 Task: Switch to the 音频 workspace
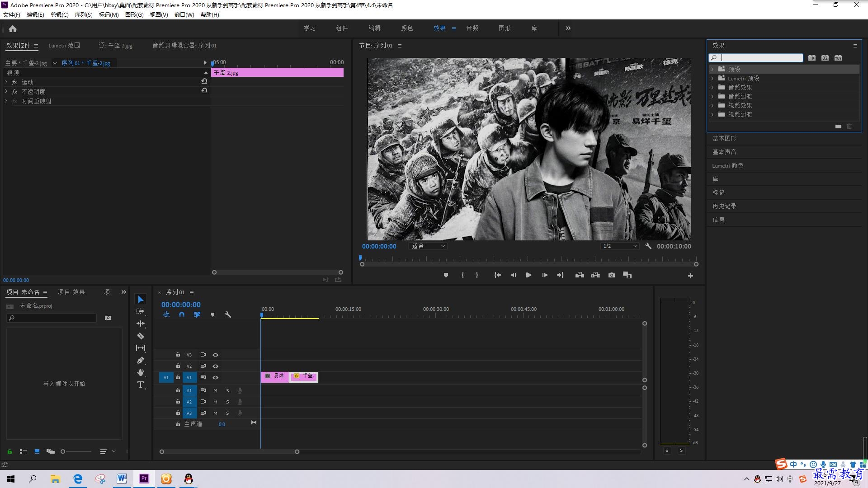[472, 28]
